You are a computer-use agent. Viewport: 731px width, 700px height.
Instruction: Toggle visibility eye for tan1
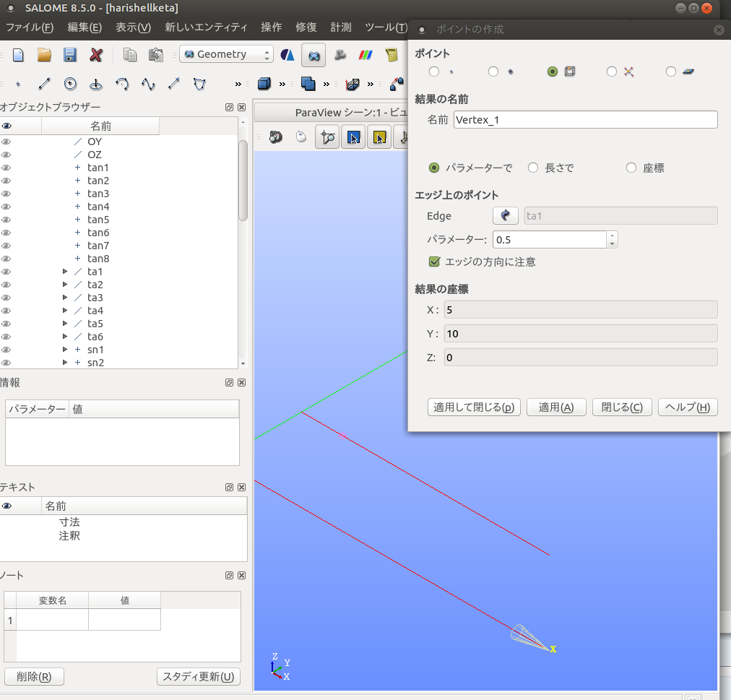click(6, 168)
